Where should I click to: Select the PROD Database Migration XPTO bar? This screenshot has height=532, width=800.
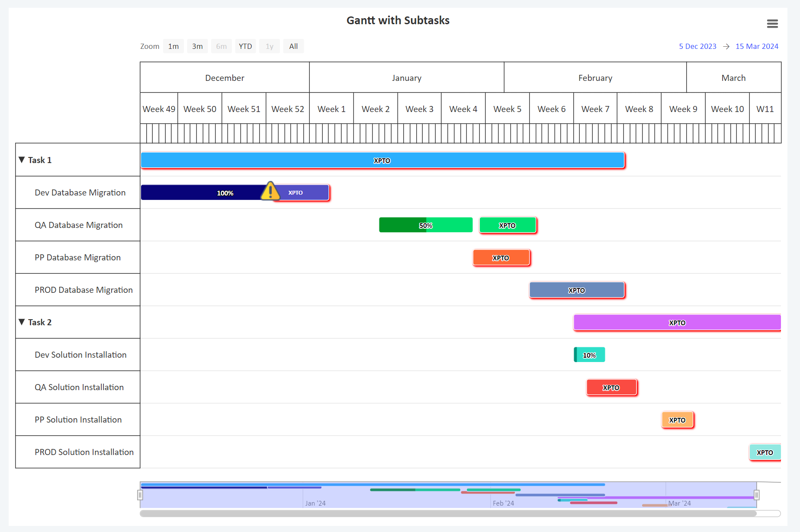tap(577, 290)
